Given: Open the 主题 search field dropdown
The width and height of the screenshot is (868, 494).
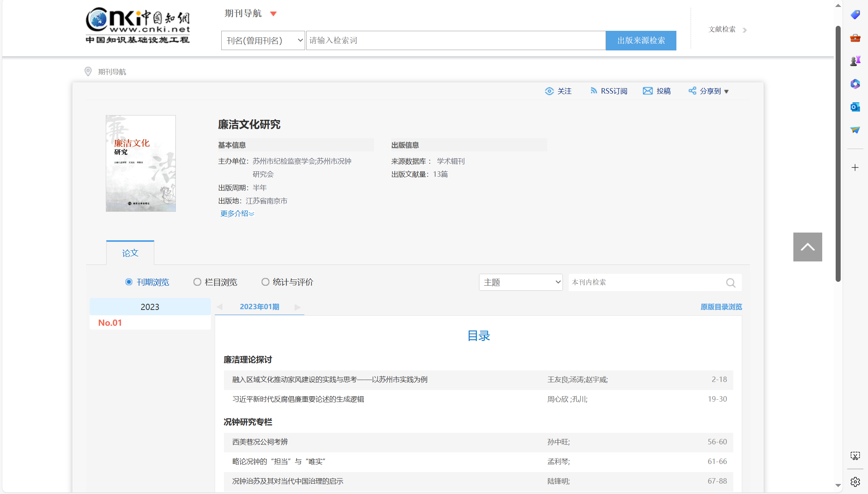Looking at the screenshot, I should pos(521,282).
